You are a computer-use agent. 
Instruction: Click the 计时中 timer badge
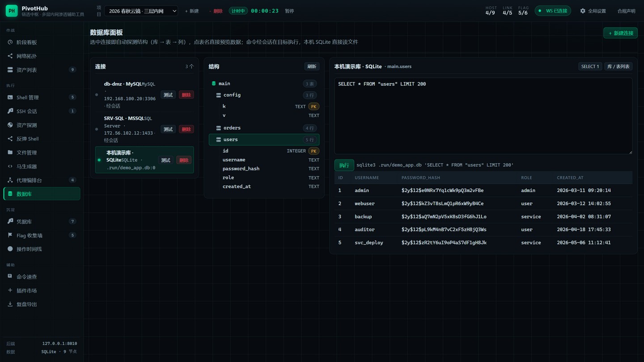coord(238,11)
